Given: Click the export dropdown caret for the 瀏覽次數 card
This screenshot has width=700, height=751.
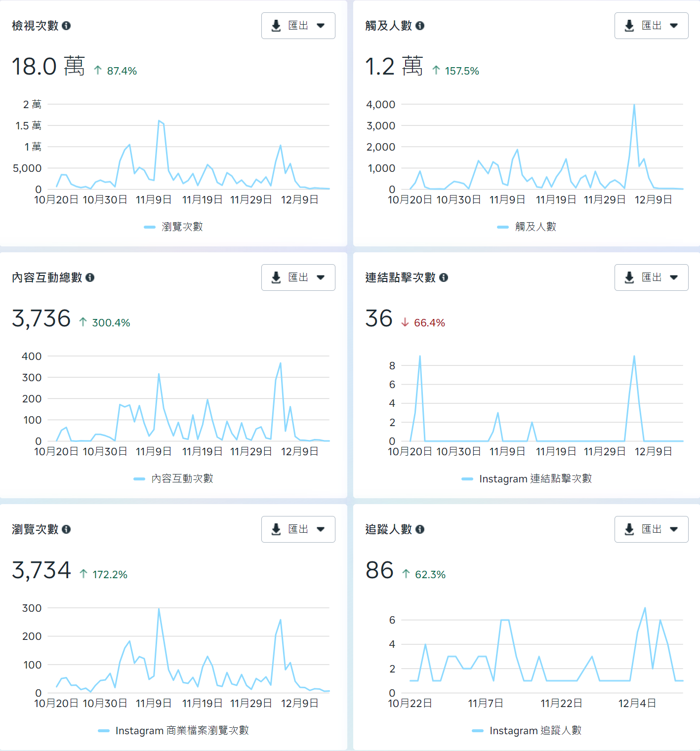Looking at the screenshot, I should [x=321, y=529].
